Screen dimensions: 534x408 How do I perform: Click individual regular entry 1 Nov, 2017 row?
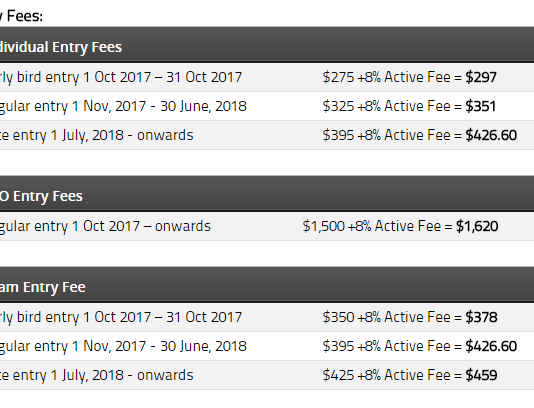267,106
